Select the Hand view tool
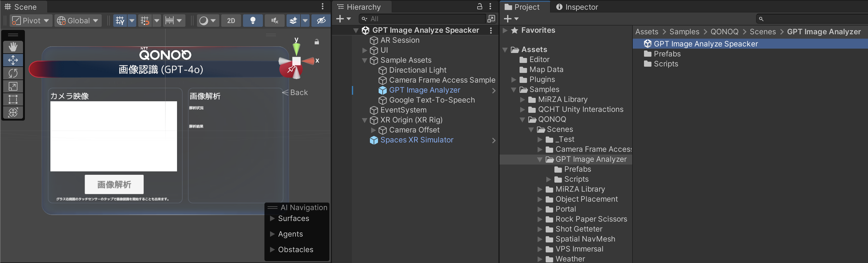 (x=13, y=47)
